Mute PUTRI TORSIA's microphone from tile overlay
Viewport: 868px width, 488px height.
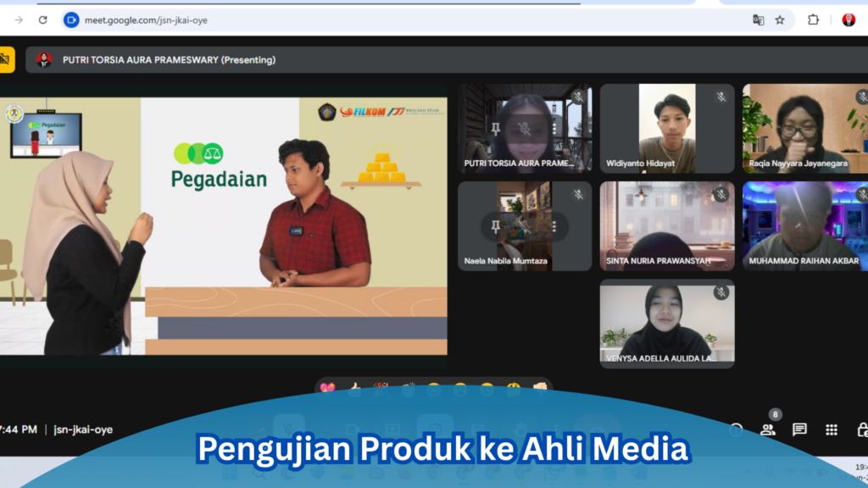click(525, 129)
